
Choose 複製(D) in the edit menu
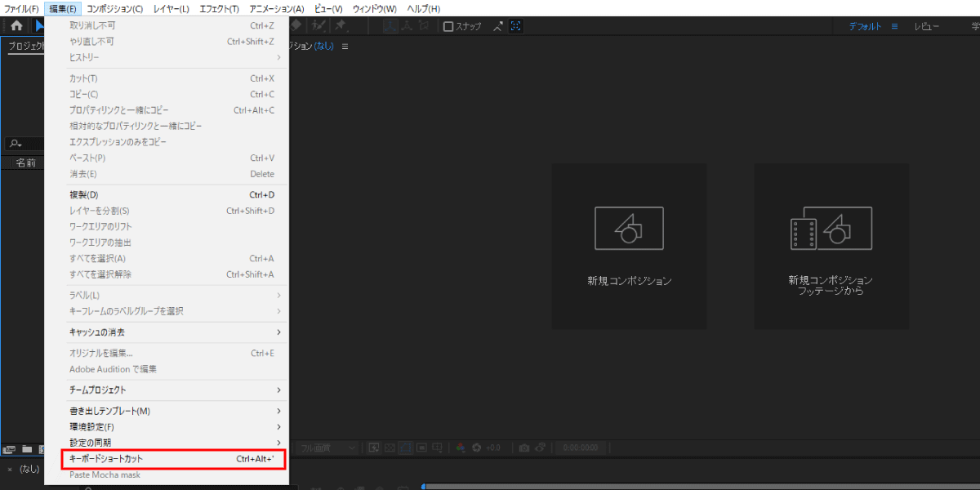pyautogui.click(x=166, y=194)
